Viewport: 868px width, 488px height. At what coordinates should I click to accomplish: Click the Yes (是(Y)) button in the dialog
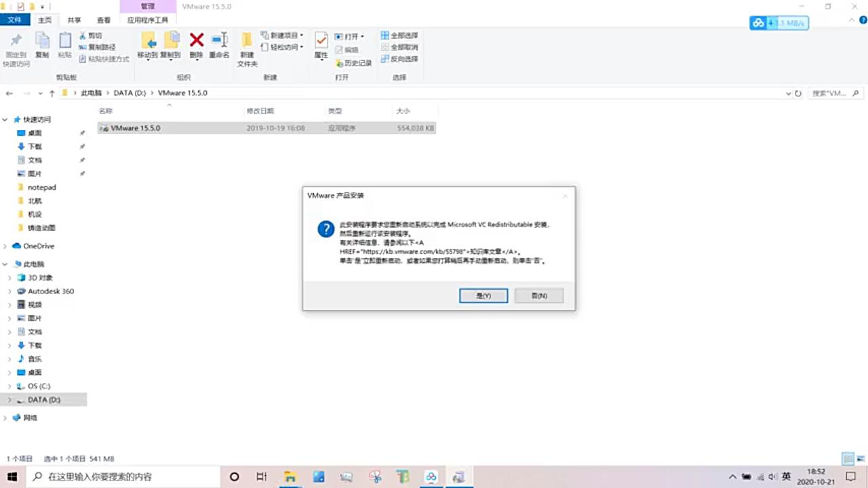coord(484,296)
